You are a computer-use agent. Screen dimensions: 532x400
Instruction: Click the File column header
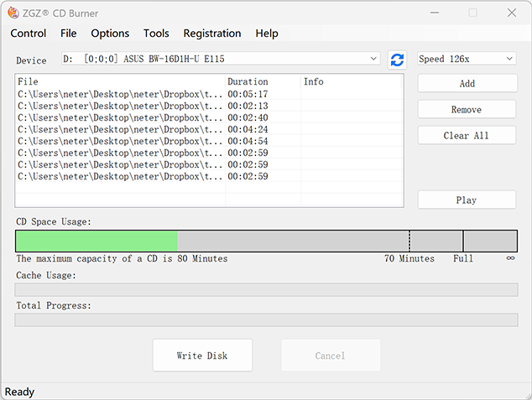coord(121,81)
